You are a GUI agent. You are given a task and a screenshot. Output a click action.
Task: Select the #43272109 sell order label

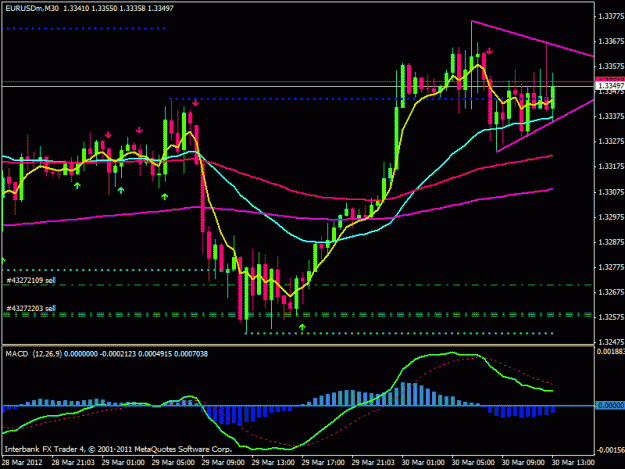pyautogui.click(x=31, y=280)
